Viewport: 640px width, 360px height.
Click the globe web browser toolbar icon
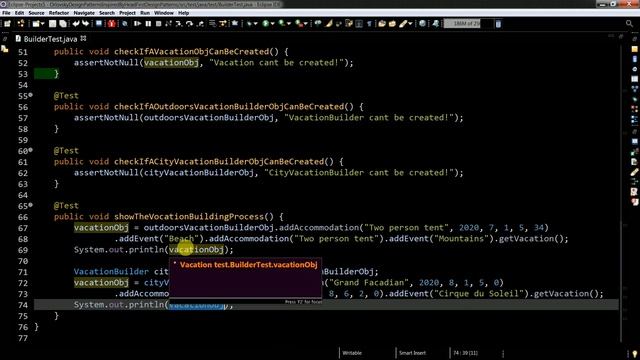tap(422, 24)
